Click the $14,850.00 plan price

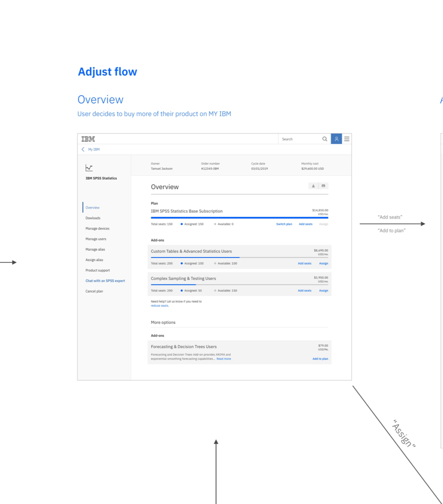(320, 210)
